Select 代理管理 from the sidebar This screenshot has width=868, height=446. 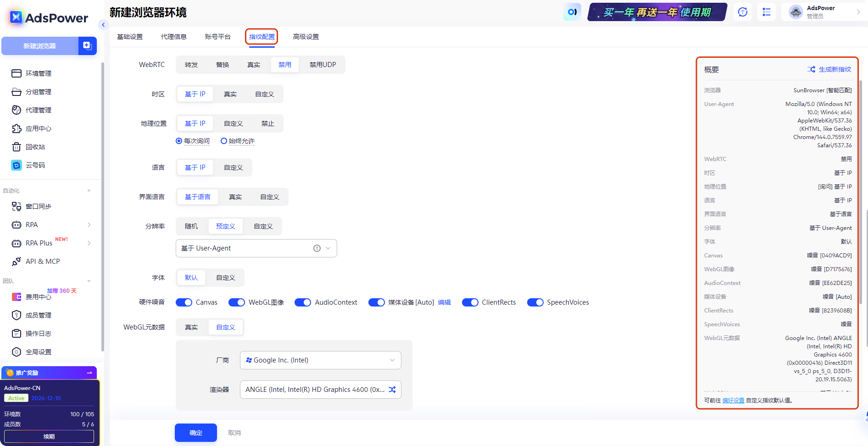[39, 110]
